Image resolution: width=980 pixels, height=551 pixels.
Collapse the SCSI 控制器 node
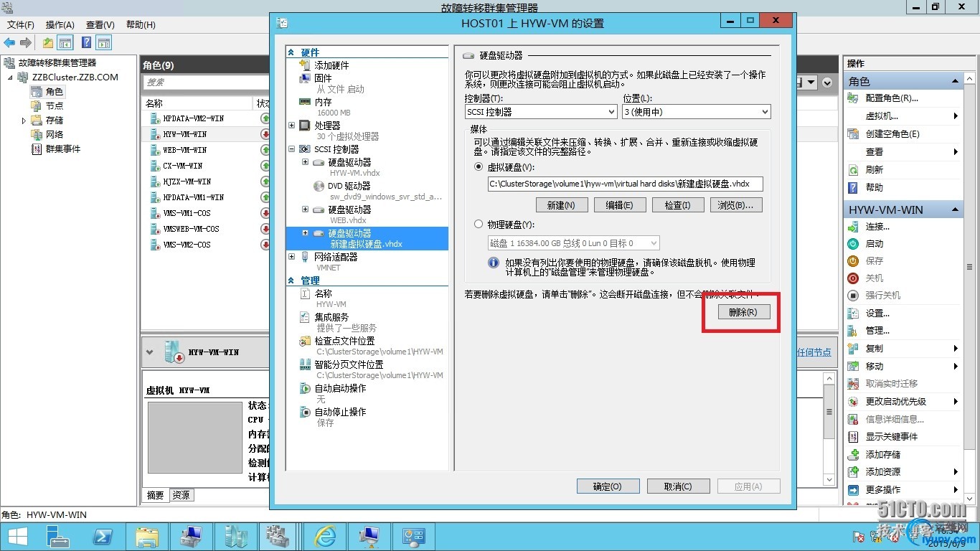click(x=291, y=149)
